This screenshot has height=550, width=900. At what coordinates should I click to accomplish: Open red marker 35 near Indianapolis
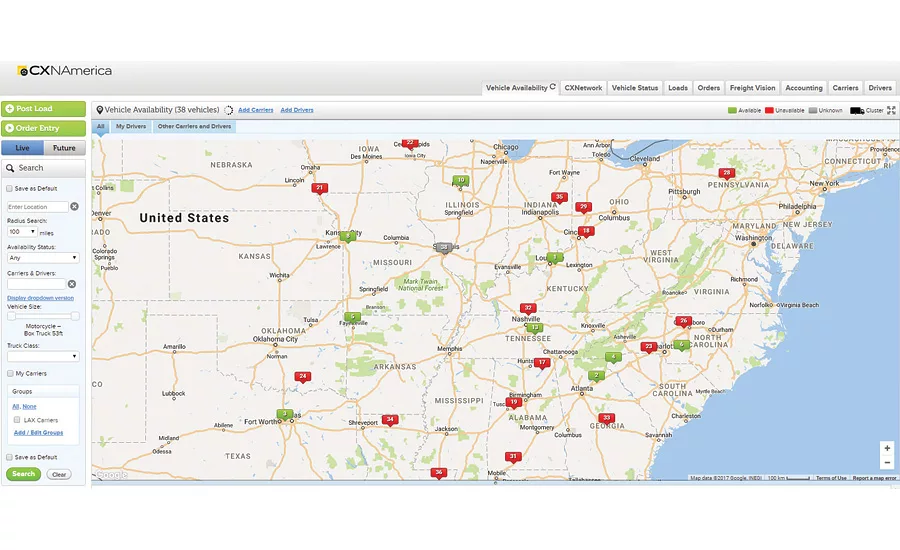point(559,197)
